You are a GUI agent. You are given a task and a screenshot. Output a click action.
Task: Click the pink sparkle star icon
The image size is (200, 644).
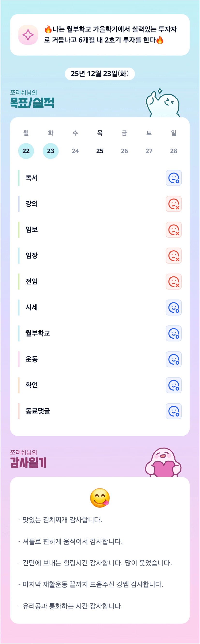[28, 35]
